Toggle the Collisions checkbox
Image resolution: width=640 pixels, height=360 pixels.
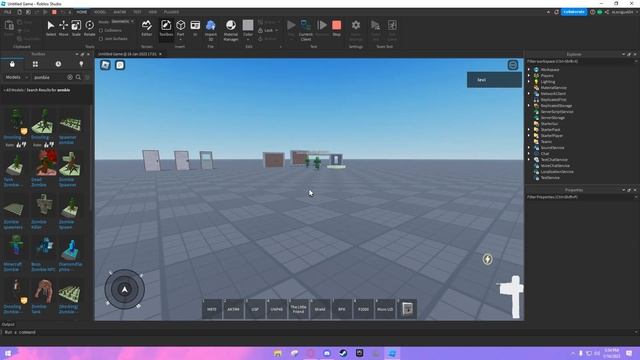[x=101, y=31]
